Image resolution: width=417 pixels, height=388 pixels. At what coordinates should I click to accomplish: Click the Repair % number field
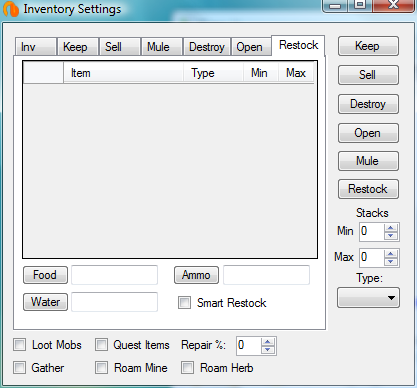(x=249, y=346)
